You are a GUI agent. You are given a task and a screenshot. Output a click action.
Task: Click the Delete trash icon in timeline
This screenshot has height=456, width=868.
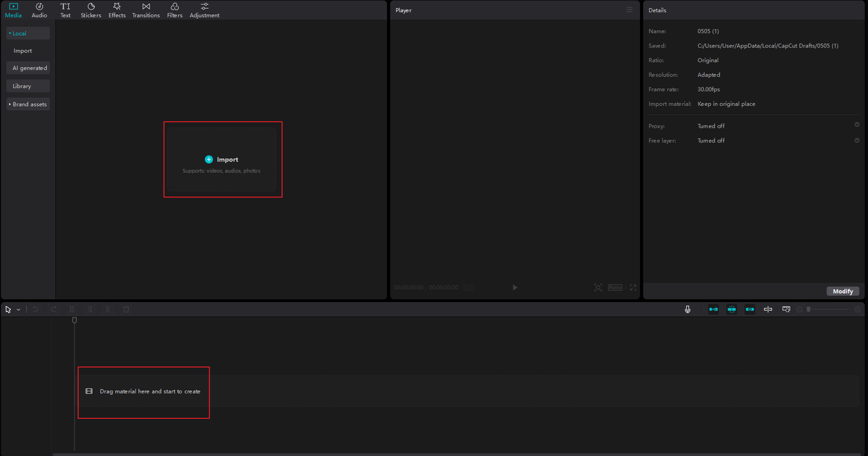point(126,309)
